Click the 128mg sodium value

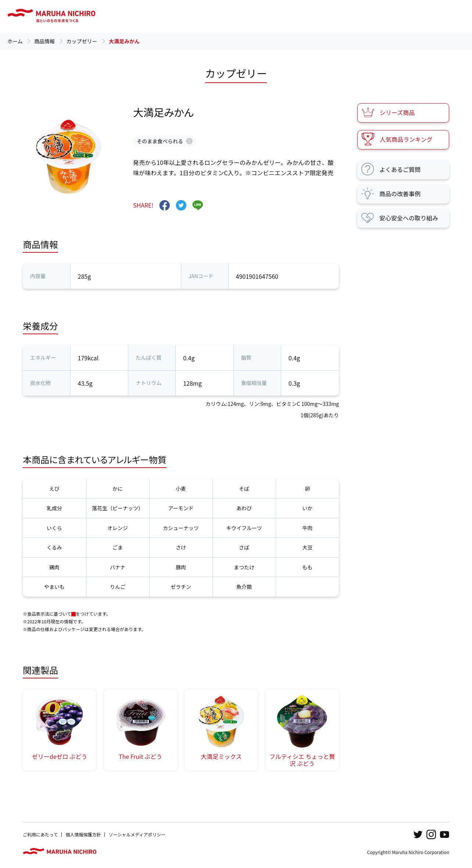coord(192,383)
